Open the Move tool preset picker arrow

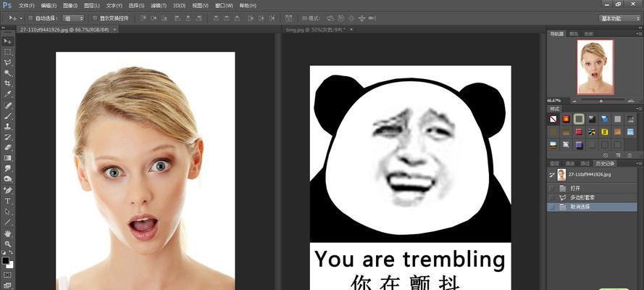coord(21,18)
